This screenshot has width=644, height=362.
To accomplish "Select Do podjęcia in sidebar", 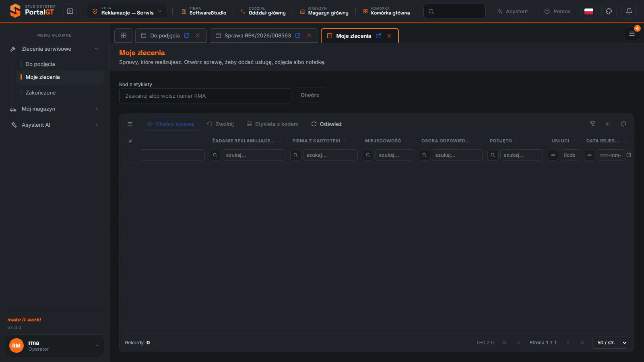I will pos(40,64).
